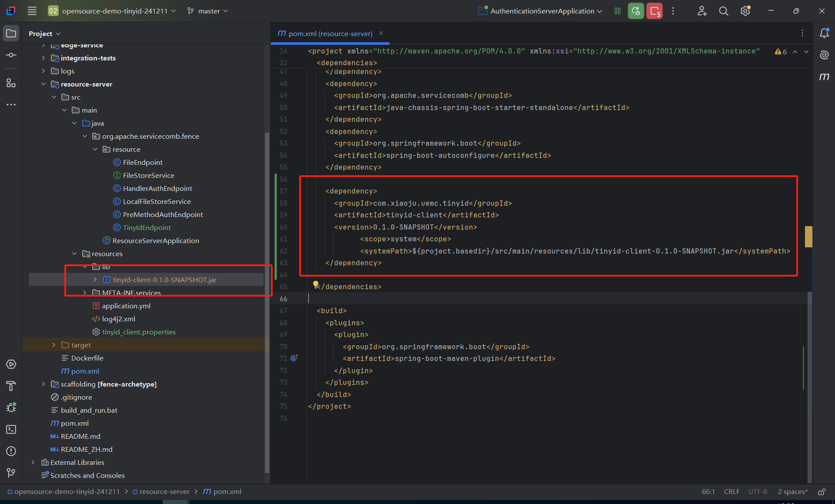
Task: Open the Structure tool window icon
Action: coord(11,83)
